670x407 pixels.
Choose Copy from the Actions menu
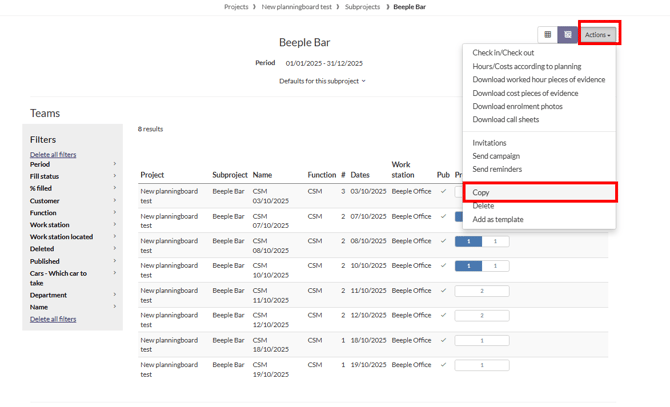(481, 192)
